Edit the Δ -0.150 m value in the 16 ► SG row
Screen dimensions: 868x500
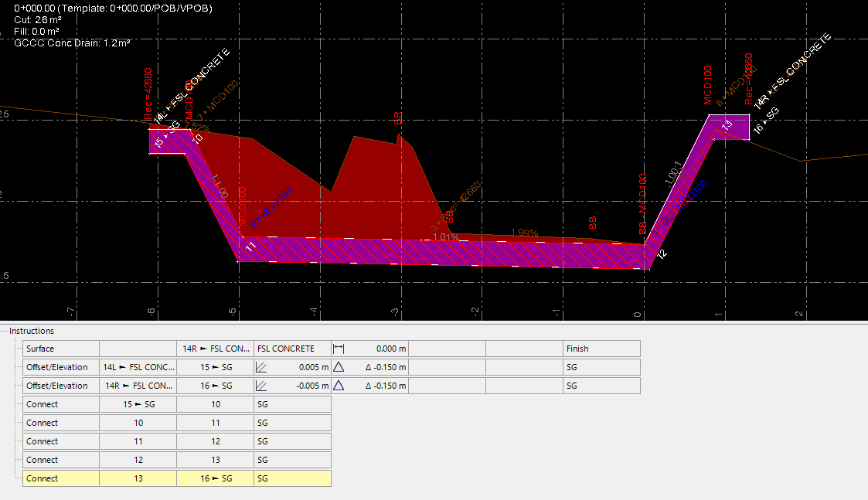coord(376,386)
